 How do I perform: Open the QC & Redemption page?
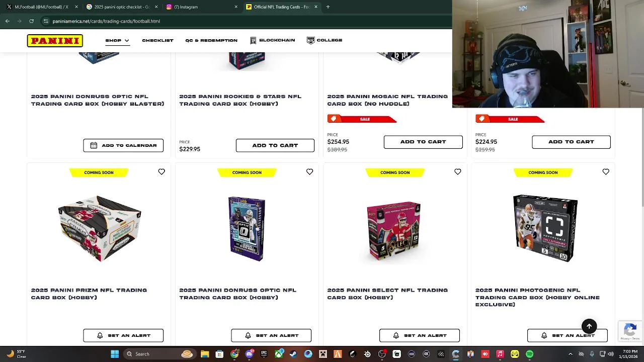211,40
